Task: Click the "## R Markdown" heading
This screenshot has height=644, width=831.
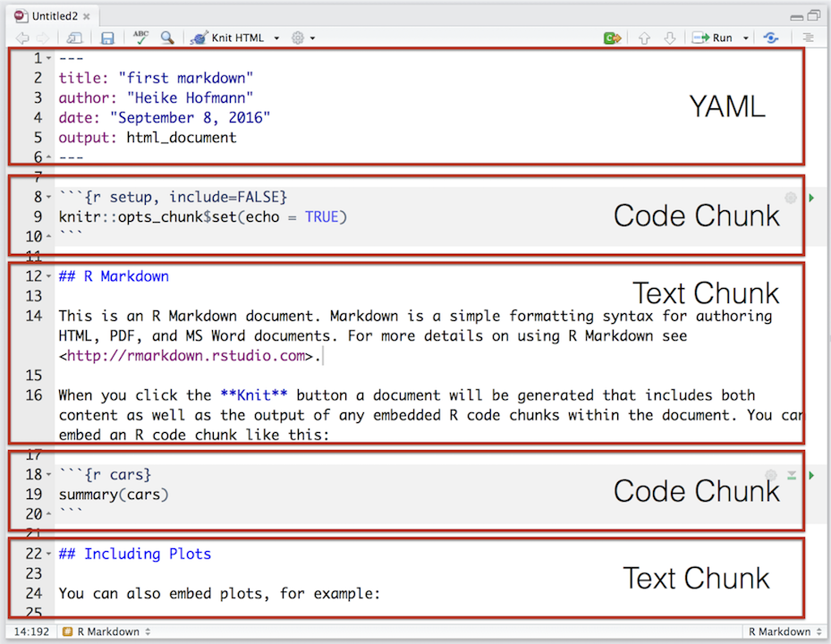Action: tap(114, 276)
